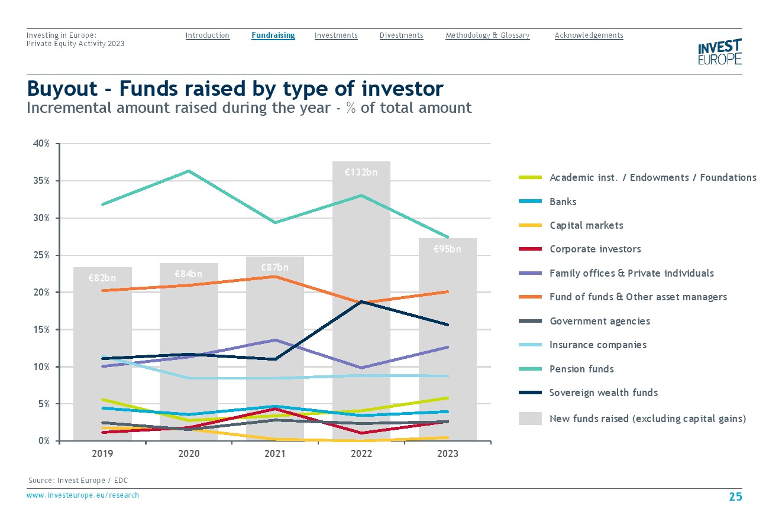Jump to the Divestments section
The width and height of the screenshot is (769, 532).
(x=401, y=35)
